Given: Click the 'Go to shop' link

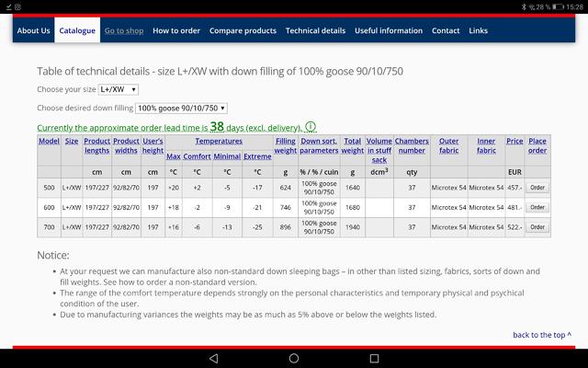Looking at the screenshot, I should tap(124, 30).
